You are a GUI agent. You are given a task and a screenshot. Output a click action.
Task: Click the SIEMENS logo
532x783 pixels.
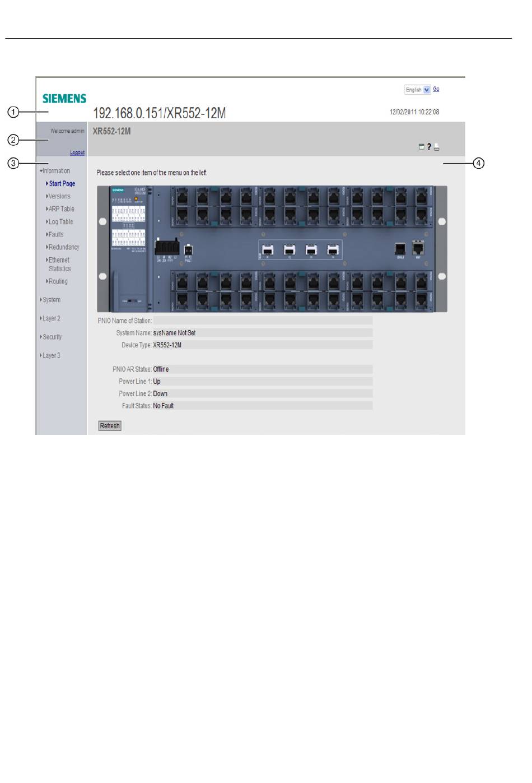coord(64,99)
